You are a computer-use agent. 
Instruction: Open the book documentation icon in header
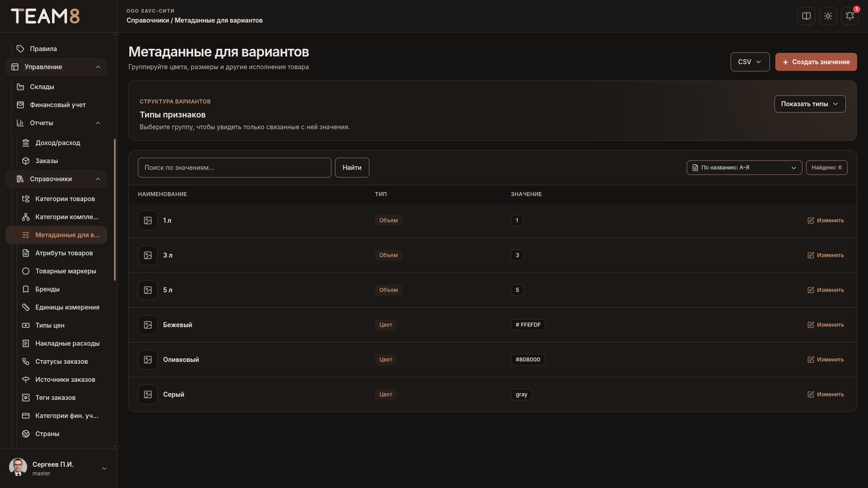807,16
